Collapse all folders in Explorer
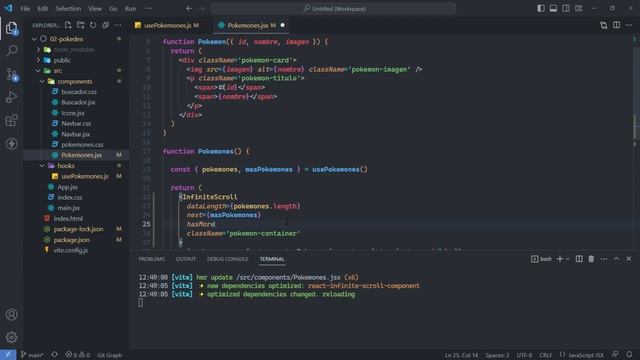Screen dimensions: 640x360 (106, 25)
